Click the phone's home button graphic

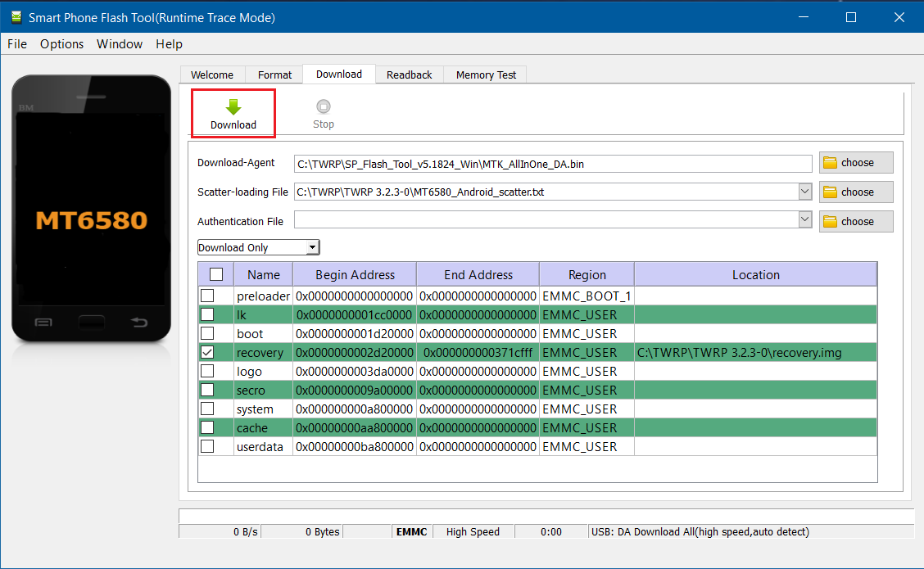tap(92, 323)
